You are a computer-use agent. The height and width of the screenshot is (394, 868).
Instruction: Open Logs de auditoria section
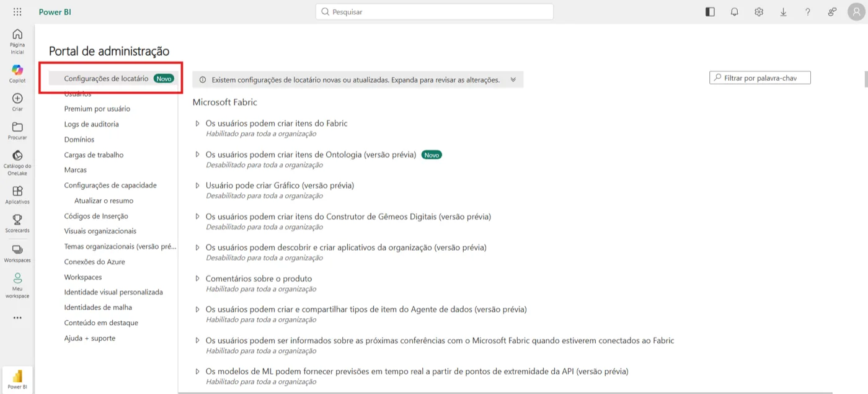click(x=91, y=124)
